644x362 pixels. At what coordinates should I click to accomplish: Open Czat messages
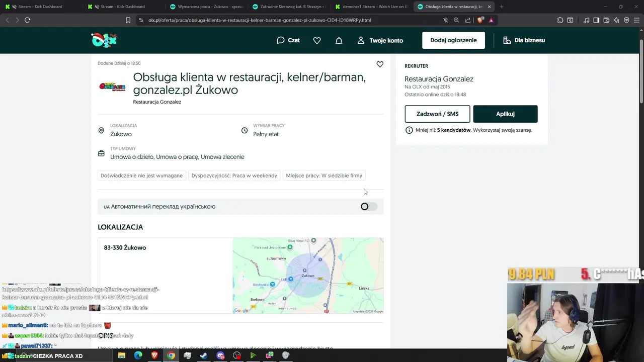(288, 40)
